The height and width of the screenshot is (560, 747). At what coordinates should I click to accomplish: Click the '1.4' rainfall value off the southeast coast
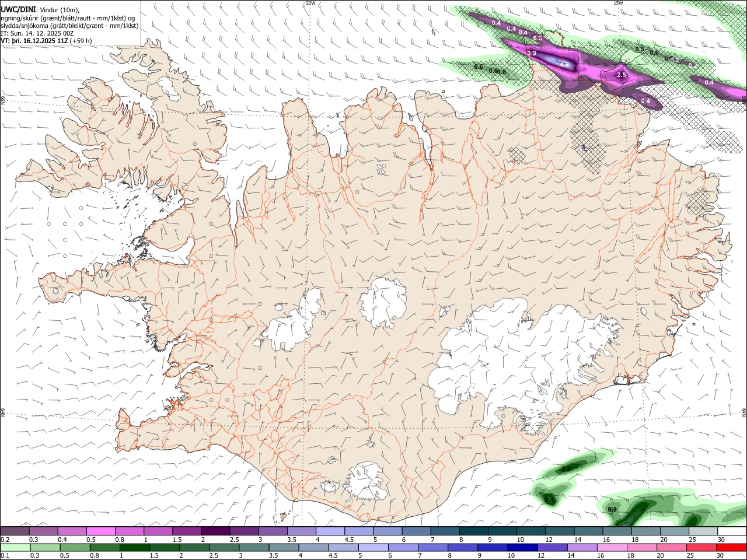(x=566, y=469)
